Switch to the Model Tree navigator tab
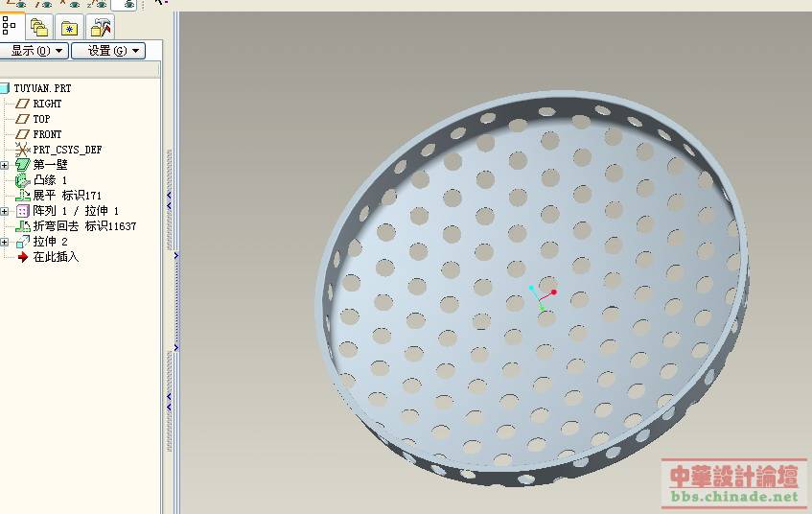This screenshot has height=514, width=812. [10, 26]
